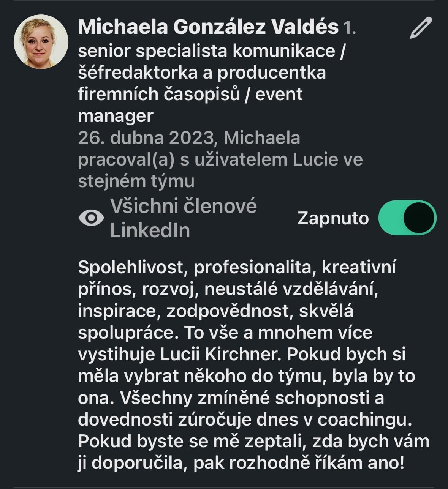Image resolution: width=448 pixels, height=489 pixels.
Task: Click the opening word Spolehlivost
Action: pyautogui.click(x=131, y=267)
